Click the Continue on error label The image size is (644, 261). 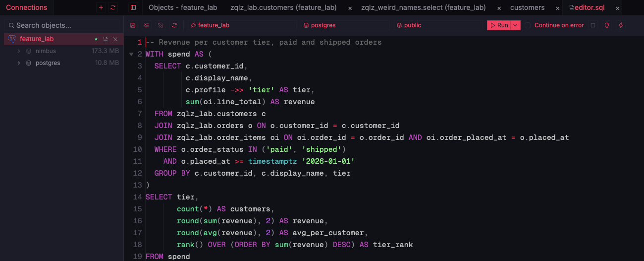pos(559,25)
